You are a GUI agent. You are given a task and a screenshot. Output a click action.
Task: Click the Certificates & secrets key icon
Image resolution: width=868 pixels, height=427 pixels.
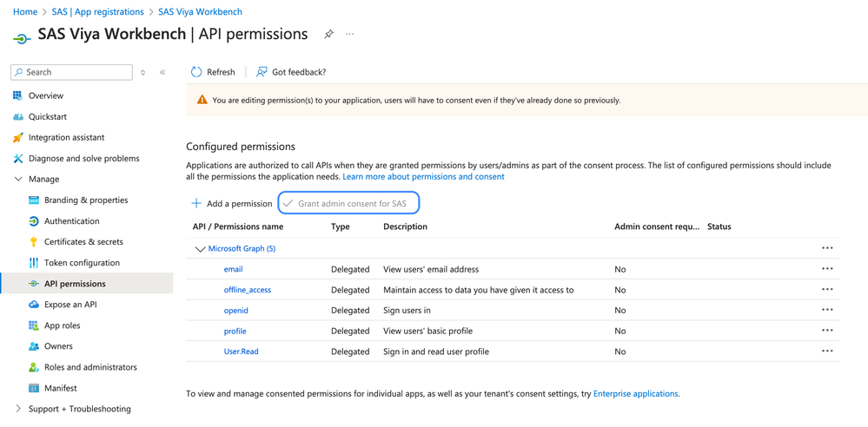(34, 242)
